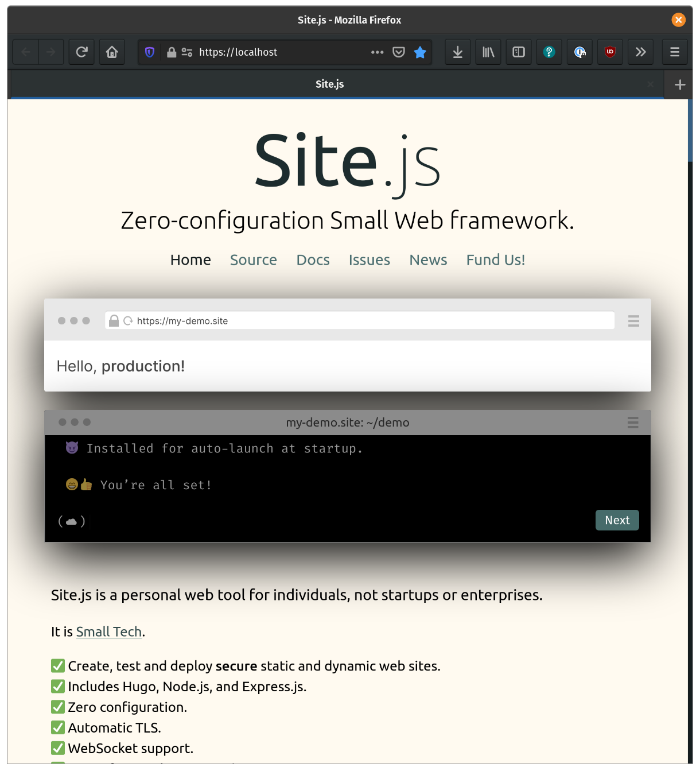Viewport: 700px width, 771px height.
Task: Open the Firefox hamburger menu
Action: (x=675, y=52)
